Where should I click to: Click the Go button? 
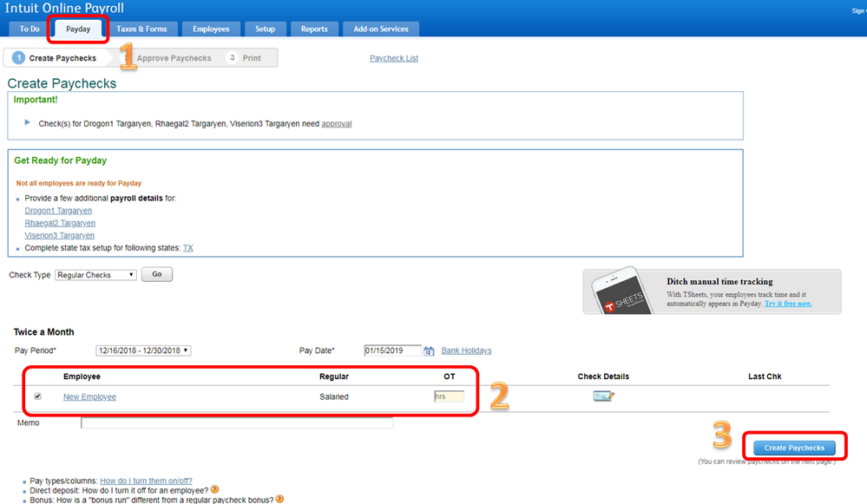[157, 274]
